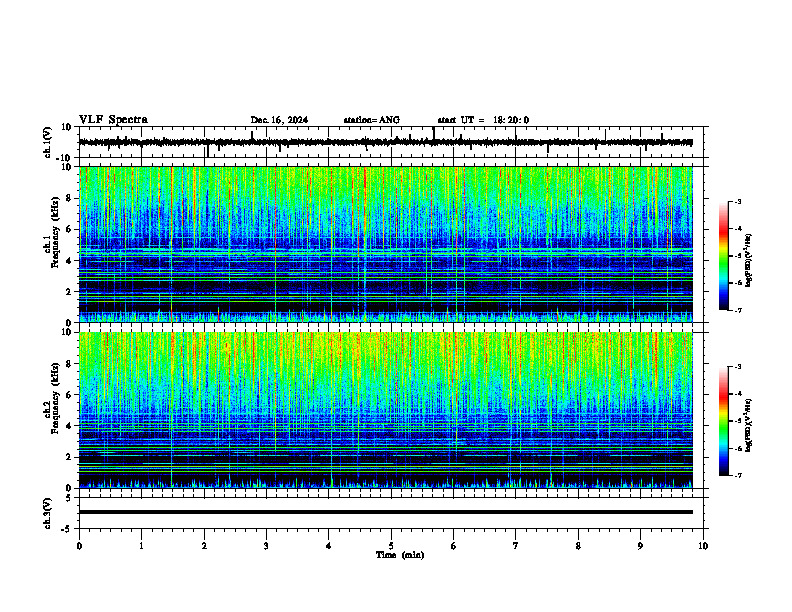
Task: Click the ch.1(V) waveform panel trace
Action: pyautogui.click(x=386, y=142)
